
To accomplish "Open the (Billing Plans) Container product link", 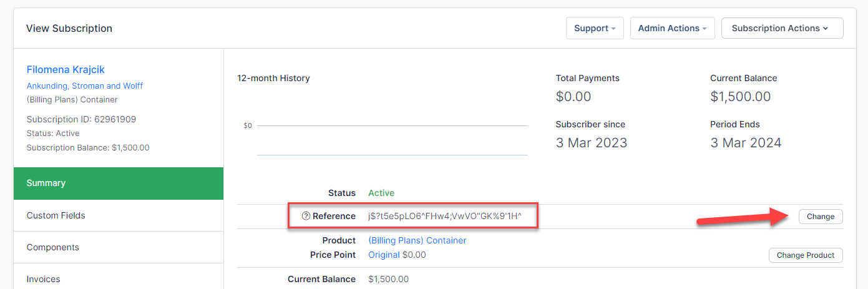I will (x=417, y=240).
